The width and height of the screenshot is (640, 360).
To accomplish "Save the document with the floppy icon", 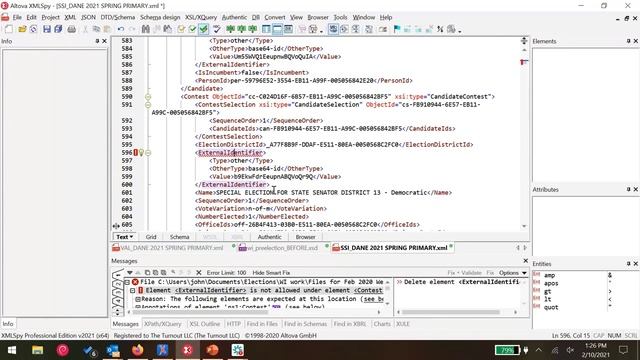I will pyautogui.click(x=47, y=29).
